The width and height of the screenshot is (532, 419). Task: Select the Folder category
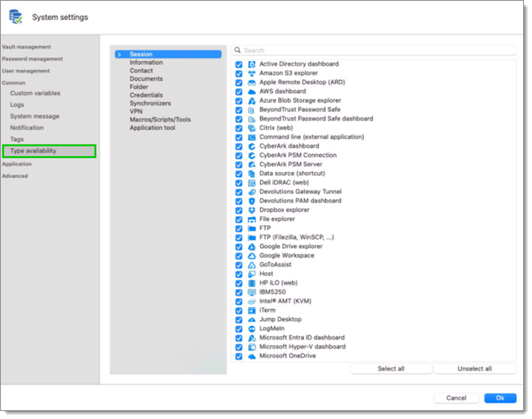pyautogui.click(x=139, y=87)
